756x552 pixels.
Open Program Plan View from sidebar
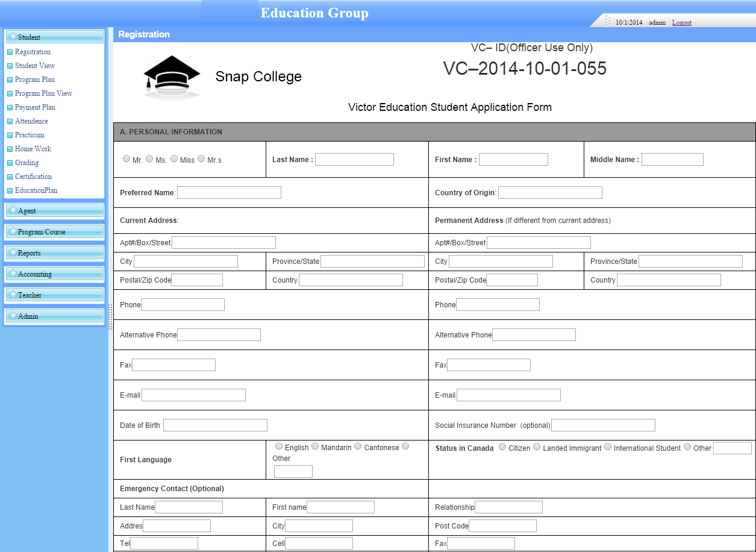pyautogui.click(x=43, y=93)
